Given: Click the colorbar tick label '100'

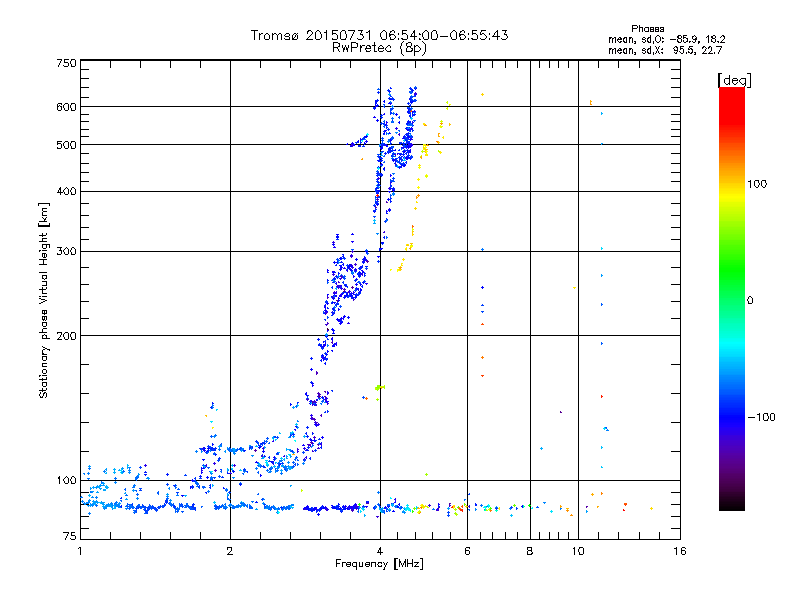Looking at the screenshot, I should (x=757, y=184).
